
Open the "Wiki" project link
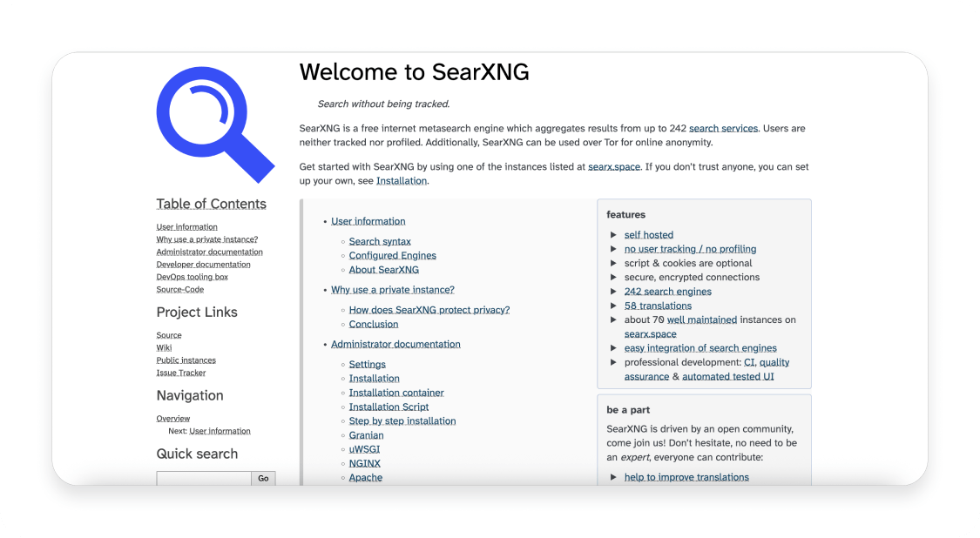[x=164, y=347]
